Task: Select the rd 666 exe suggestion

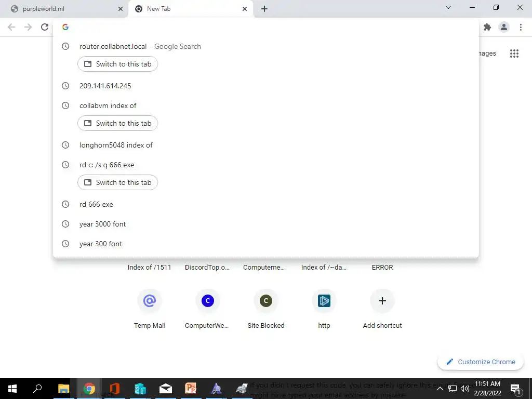Action: pos(266,204)
